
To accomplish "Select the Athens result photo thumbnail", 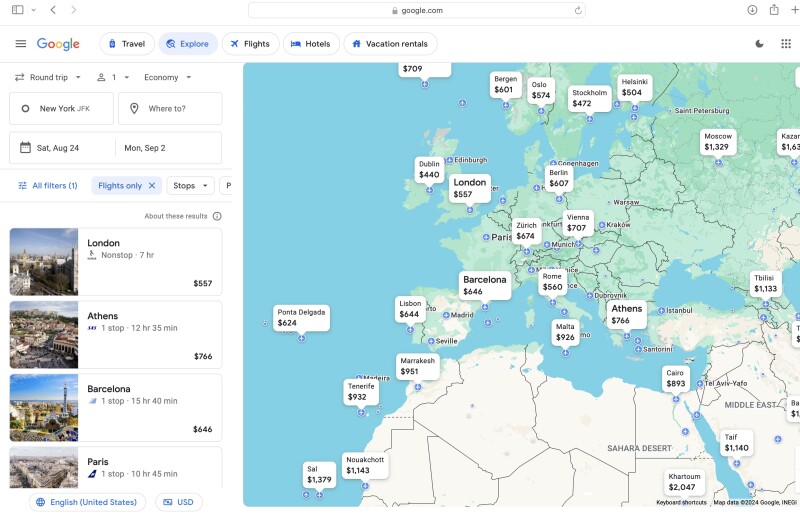I will (x=44, y=335).
